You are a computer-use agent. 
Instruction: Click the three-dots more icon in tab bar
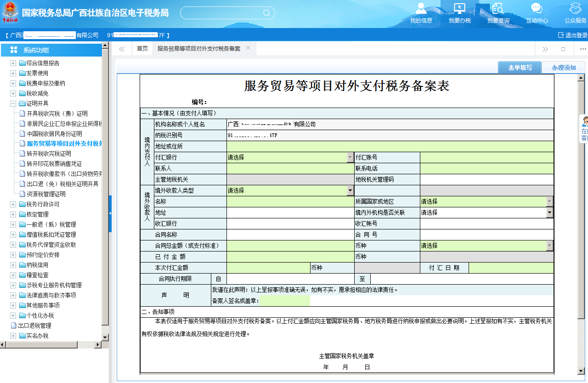click(x=583, y=49)
